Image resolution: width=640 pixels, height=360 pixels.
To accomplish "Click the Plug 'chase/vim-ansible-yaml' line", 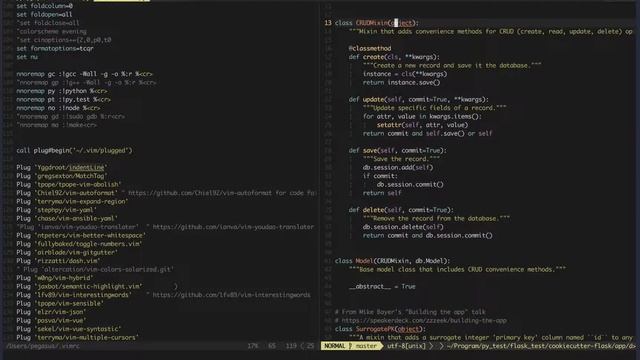I will click(67, 218).
